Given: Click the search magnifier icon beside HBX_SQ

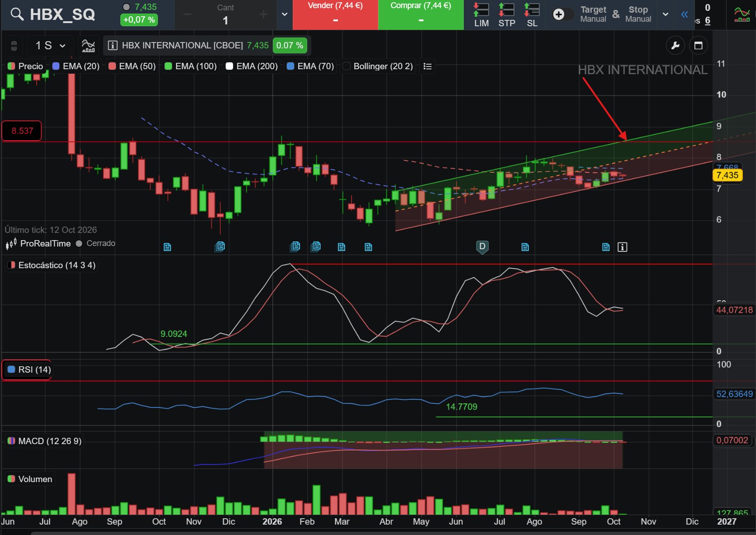Looking at the screenshot, I should (17, 14).
